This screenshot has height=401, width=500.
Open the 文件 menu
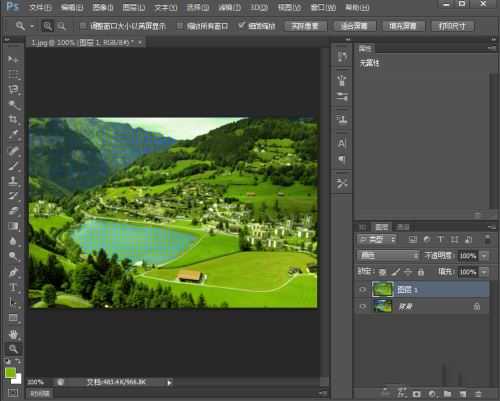point(40,7)
